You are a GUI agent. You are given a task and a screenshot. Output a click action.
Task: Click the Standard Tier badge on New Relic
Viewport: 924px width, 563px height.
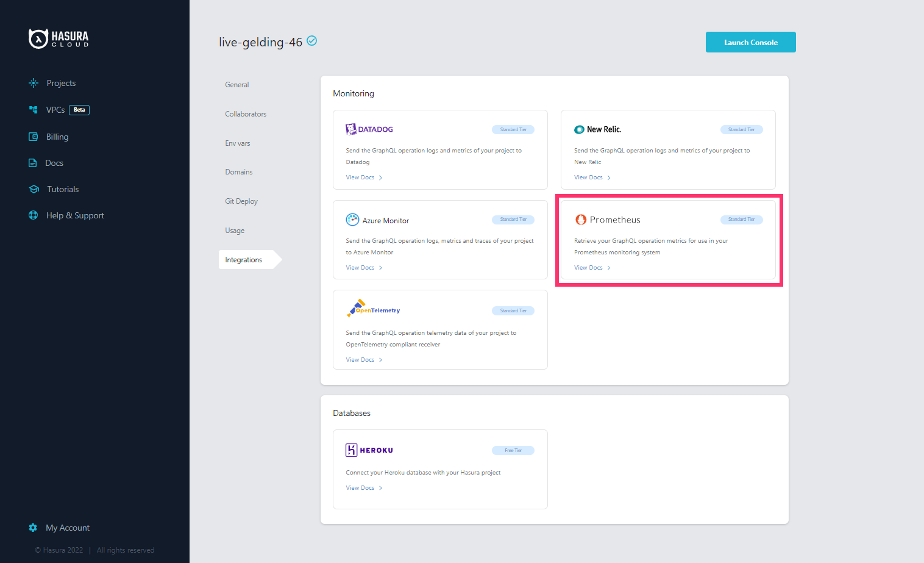coord(741,129)
